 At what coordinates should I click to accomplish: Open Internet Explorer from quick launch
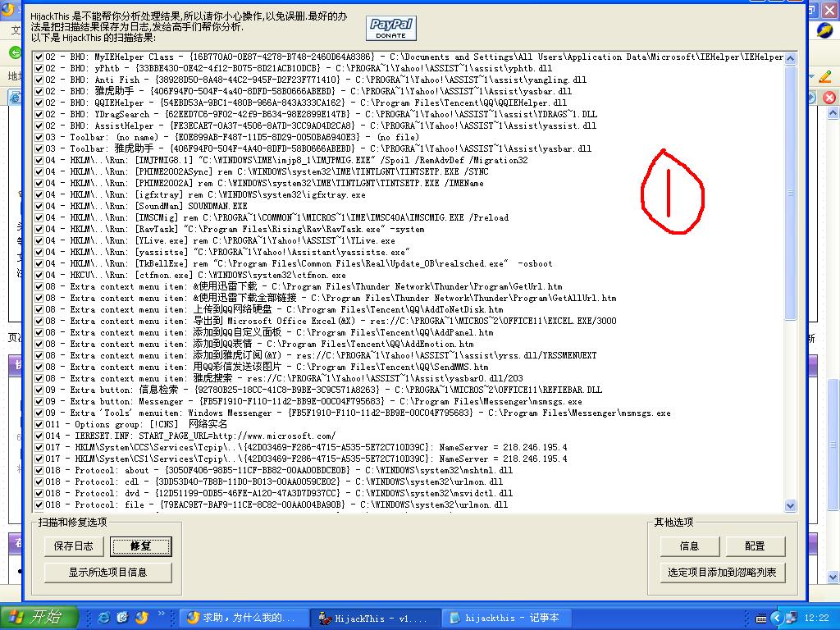[x=104, y=618]
